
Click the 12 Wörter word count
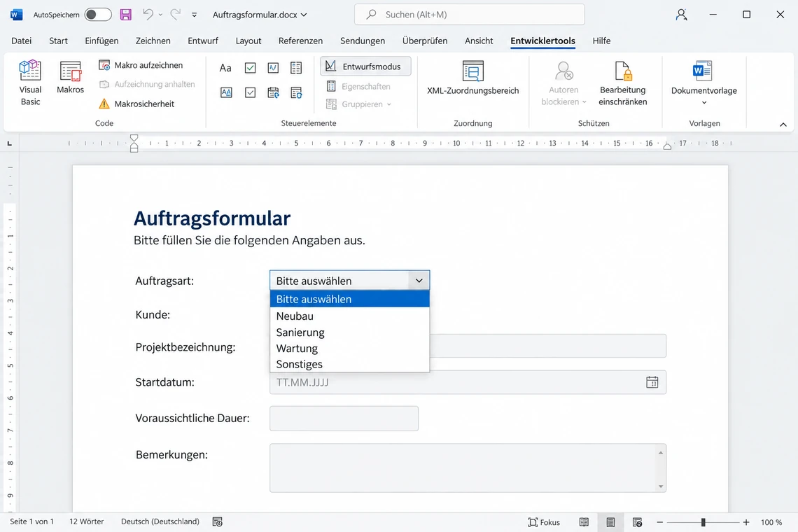pos(87,521)
